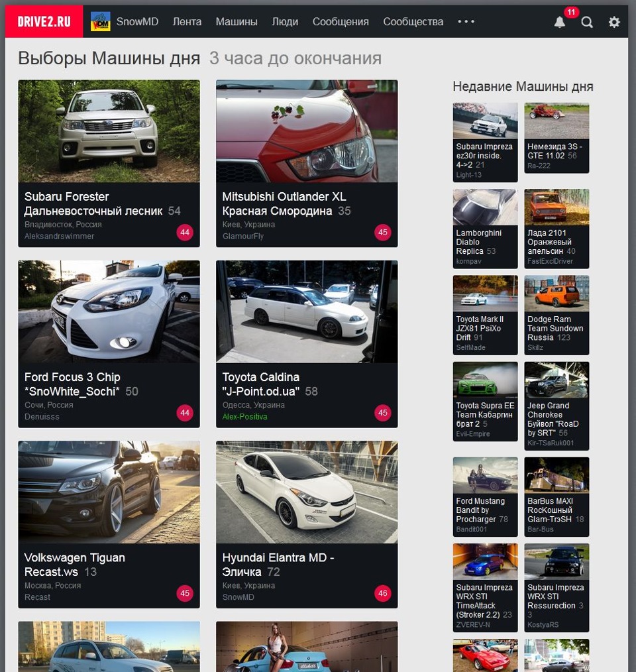Open the settings gear icon
636x672 pixels.
click(x=614, y=22)
